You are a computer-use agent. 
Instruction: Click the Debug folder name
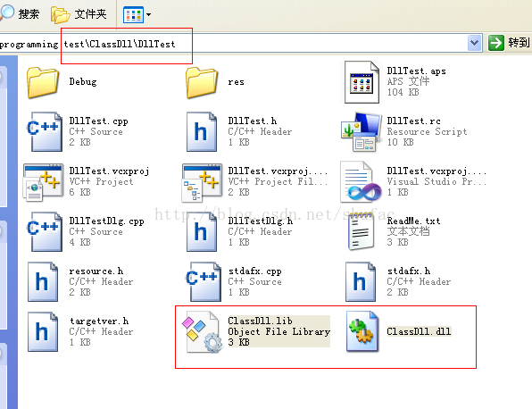(x=83, y=82)
